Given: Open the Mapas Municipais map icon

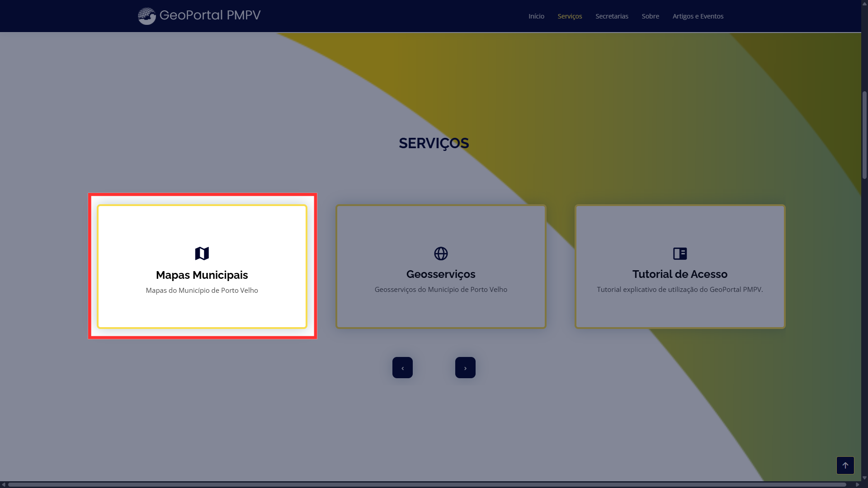Looking at the screenshot, I should [202, 253].
